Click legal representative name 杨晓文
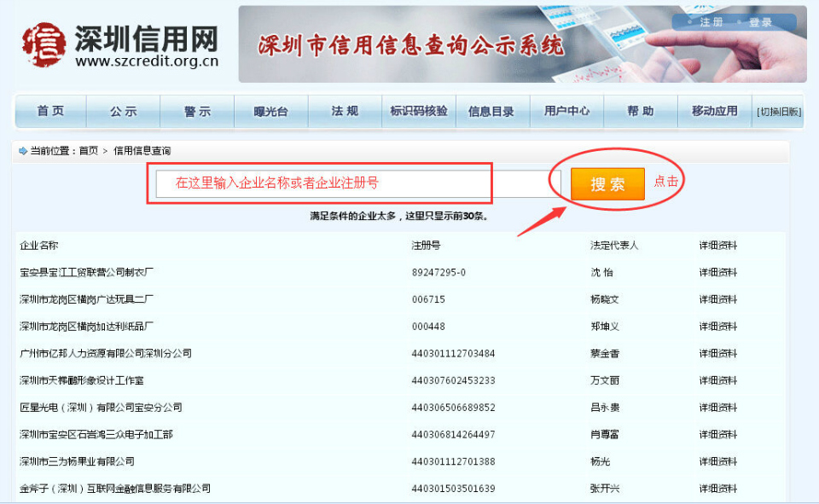The image size is (819, 504). coord(605,299)
